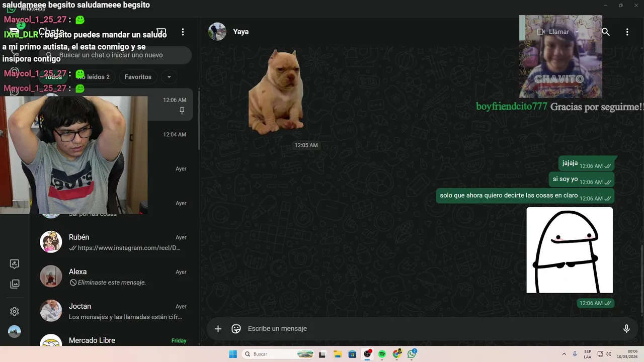The width and height of the screenshot is (644, 362).
Task: Open the emoji and sticker picker
Action: [x=236, y=329]
